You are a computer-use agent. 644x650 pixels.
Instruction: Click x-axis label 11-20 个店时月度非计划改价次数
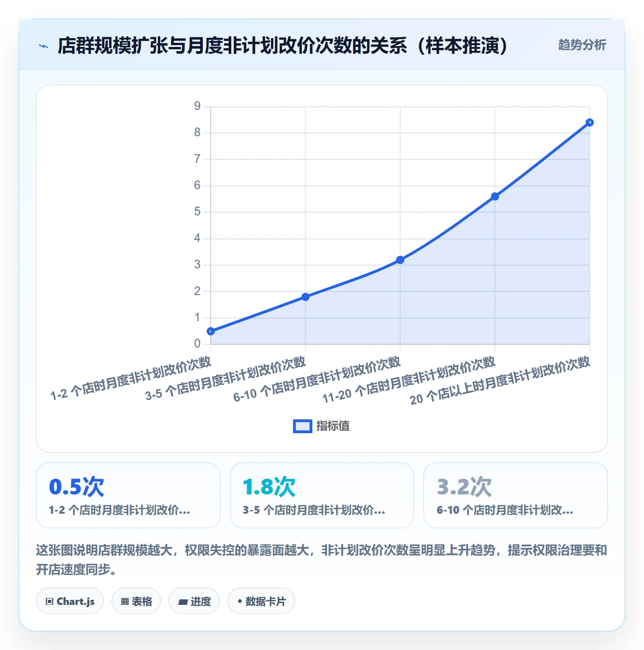click(x=409, y=380)
